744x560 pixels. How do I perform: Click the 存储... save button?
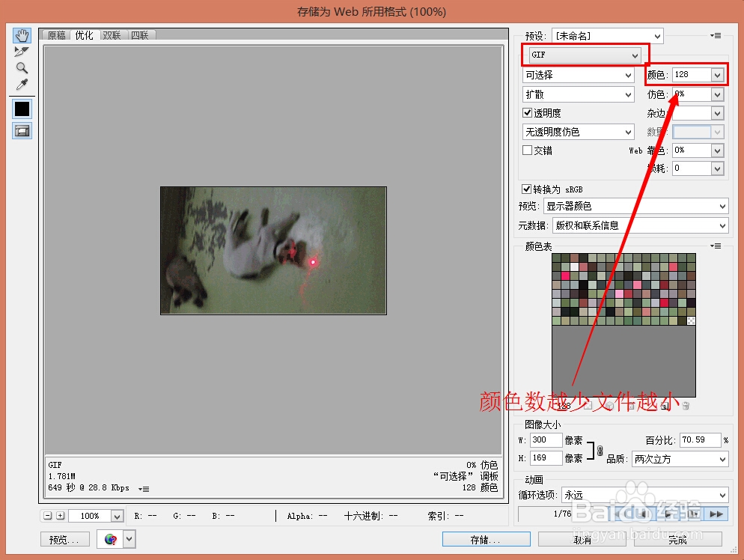pos(487,540)
